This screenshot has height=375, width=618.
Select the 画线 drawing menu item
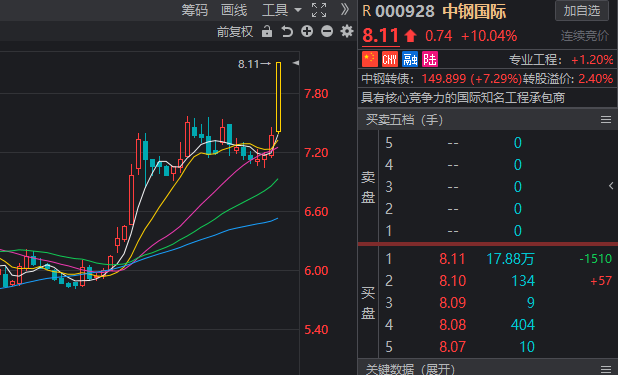[x=234, y=10]
